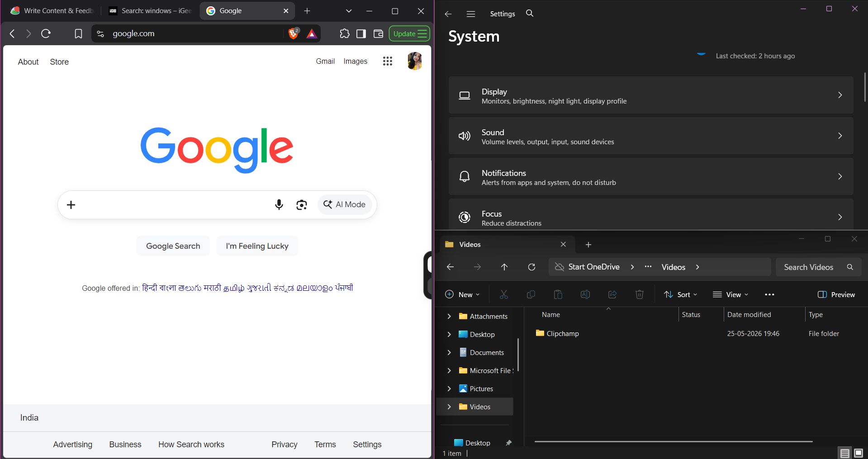Open Google About link
The width and height of the screenshot is (868, 459).
click(x=28, y=62)
